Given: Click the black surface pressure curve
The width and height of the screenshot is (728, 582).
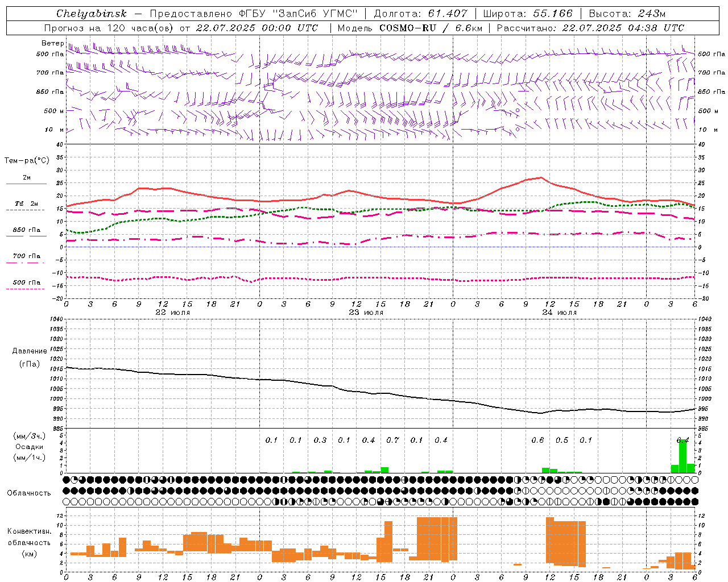Looking at the screenshot, I should click(x=381, y=393).
